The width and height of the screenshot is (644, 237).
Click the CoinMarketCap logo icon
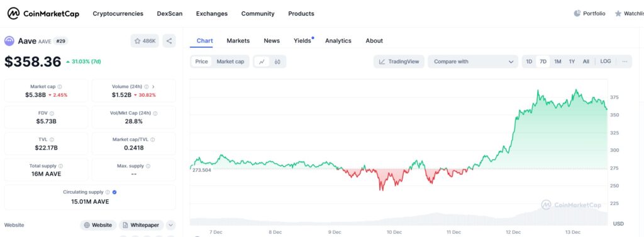coord(14,14)
